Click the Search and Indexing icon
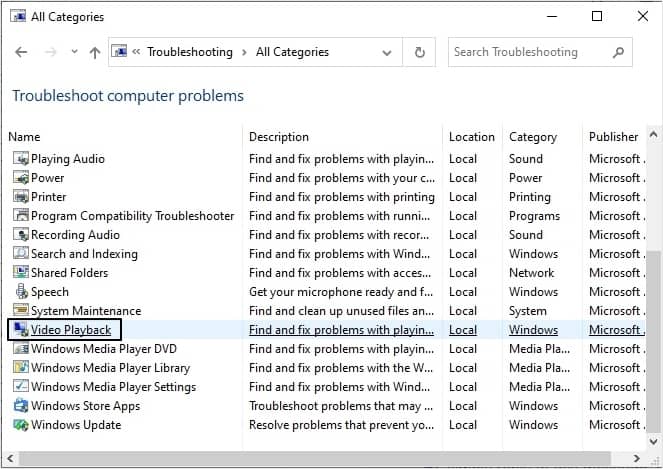 (x=20, y=253)
